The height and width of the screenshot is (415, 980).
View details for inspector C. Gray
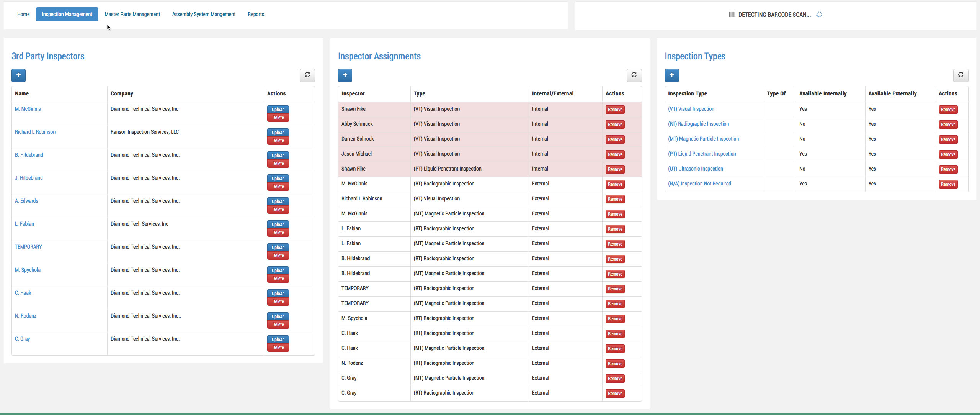click(x=23, y=339)
